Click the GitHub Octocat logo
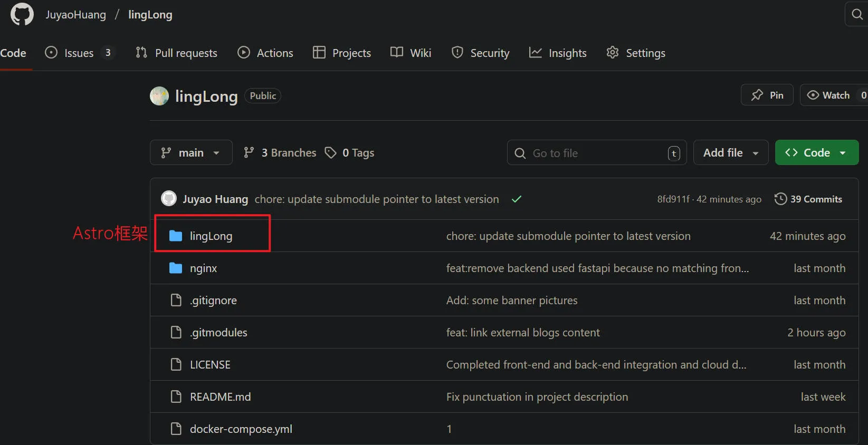 pos(22,14)
